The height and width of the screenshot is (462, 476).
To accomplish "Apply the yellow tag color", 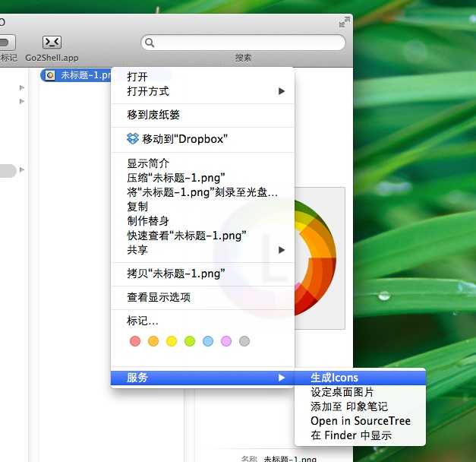I will click(x=172, y=341).
